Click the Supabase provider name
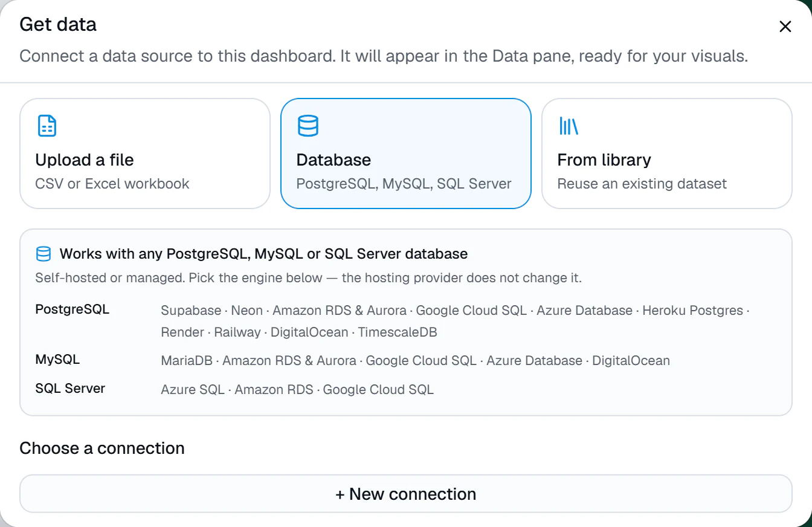This screenshot has width=812, height=527. [191, 311]
